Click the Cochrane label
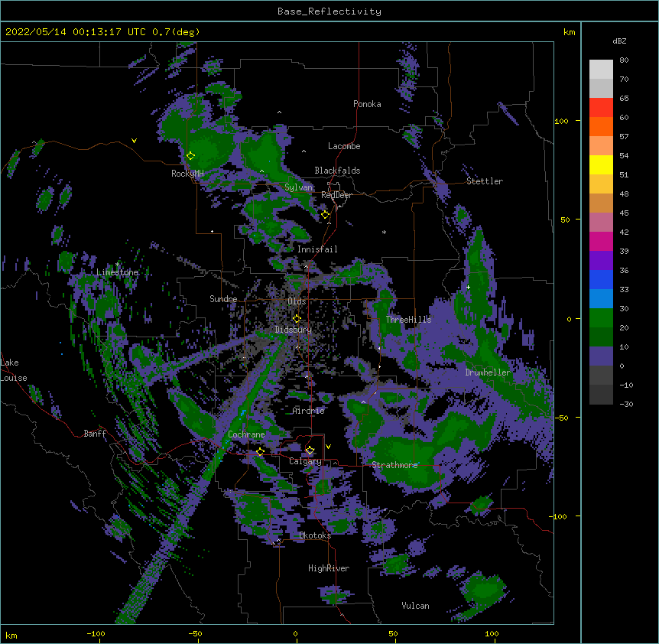659x644 pixels. click(x=246, y=434)
